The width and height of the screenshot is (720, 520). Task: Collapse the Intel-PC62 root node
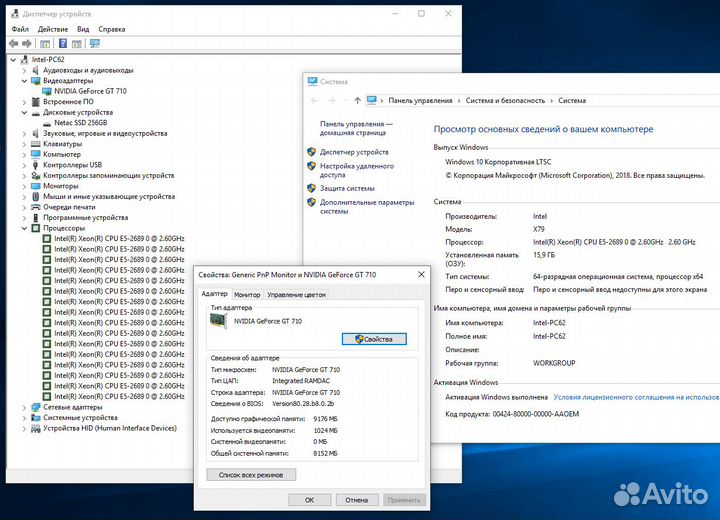(x=13, y=60)
